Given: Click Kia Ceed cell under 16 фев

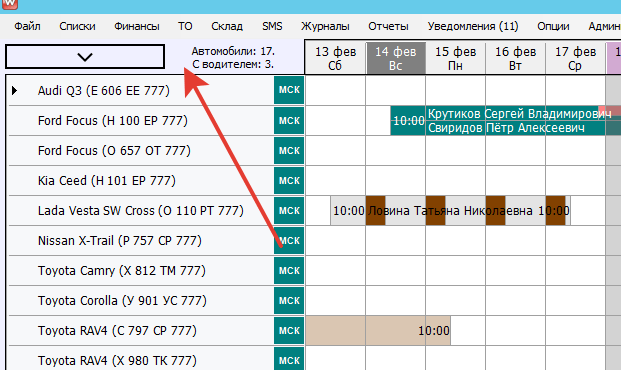Looking at the screenshot, I should (515, 181).
